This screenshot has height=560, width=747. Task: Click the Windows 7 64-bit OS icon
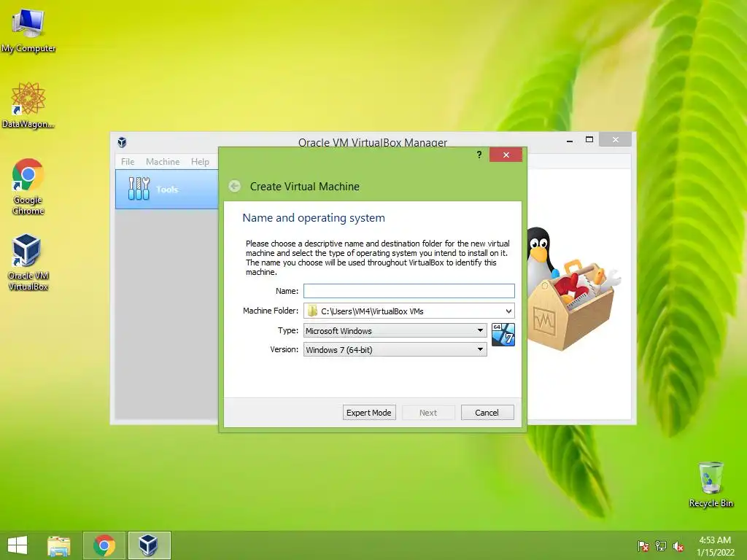click(503, 334)
